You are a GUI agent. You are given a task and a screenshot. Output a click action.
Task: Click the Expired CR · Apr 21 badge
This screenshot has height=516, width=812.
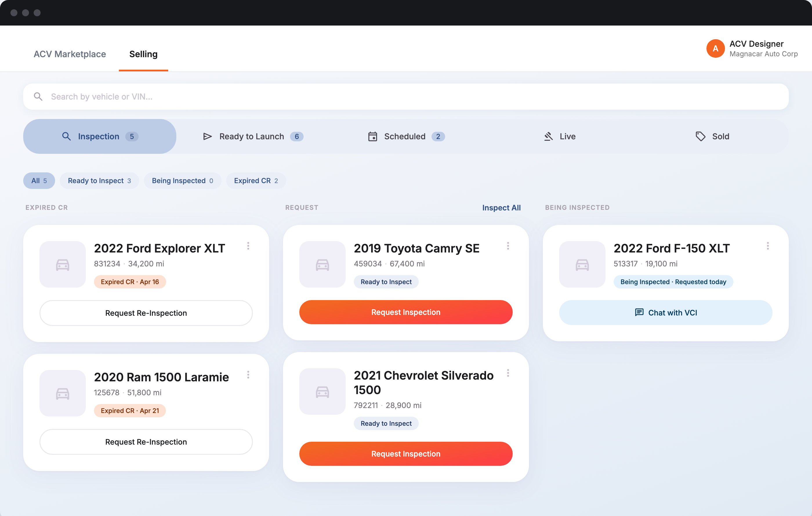coord(130,411)
